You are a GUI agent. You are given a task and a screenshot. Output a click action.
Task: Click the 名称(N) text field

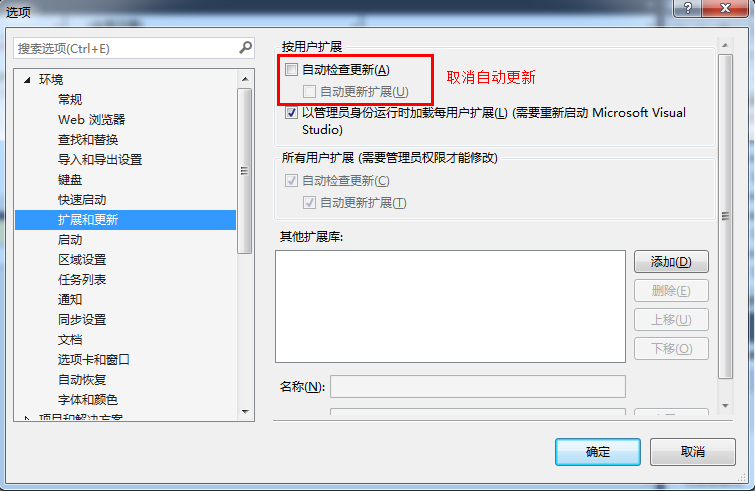click(x=478, y=387)
